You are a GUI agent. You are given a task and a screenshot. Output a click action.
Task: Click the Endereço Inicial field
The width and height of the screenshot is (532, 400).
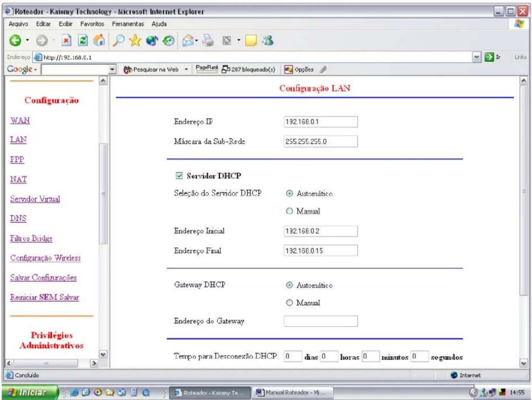click(320, 231)
